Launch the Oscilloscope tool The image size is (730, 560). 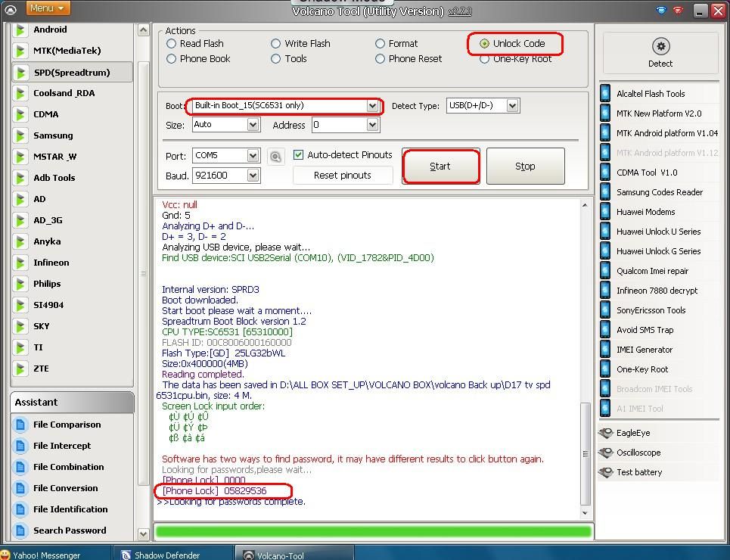[x=638, y=453]
